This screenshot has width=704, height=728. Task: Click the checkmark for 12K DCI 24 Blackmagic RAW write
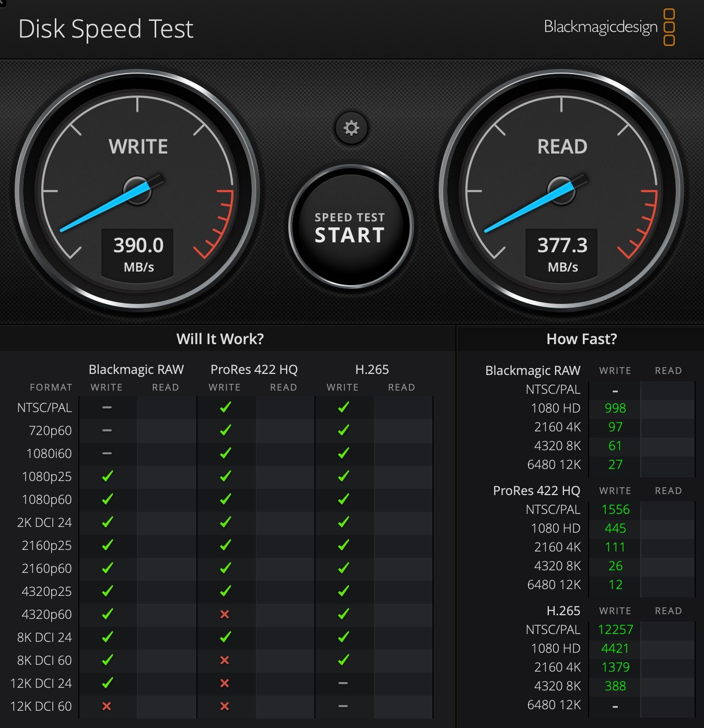107,683
